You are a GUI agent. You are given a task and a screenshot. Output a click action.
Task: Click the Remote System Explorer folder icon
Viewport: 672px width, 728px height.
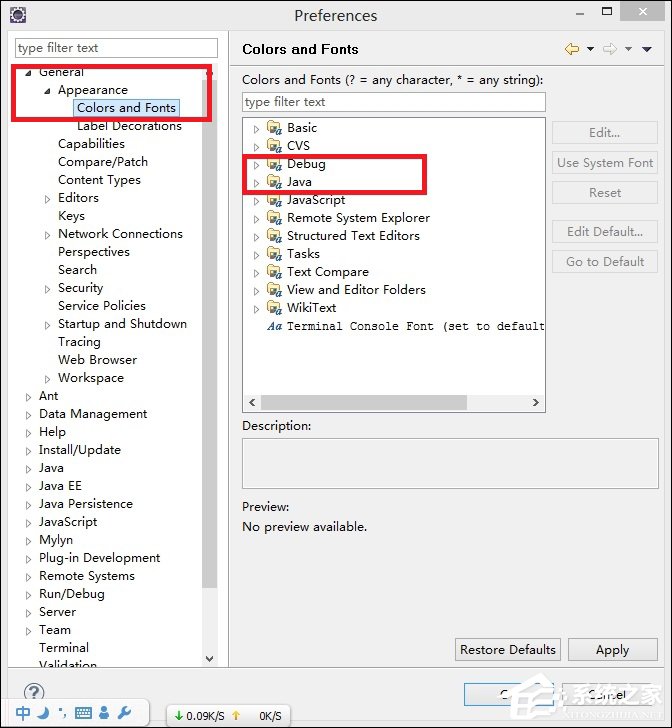pyautogui.click(x=274, y=217)
